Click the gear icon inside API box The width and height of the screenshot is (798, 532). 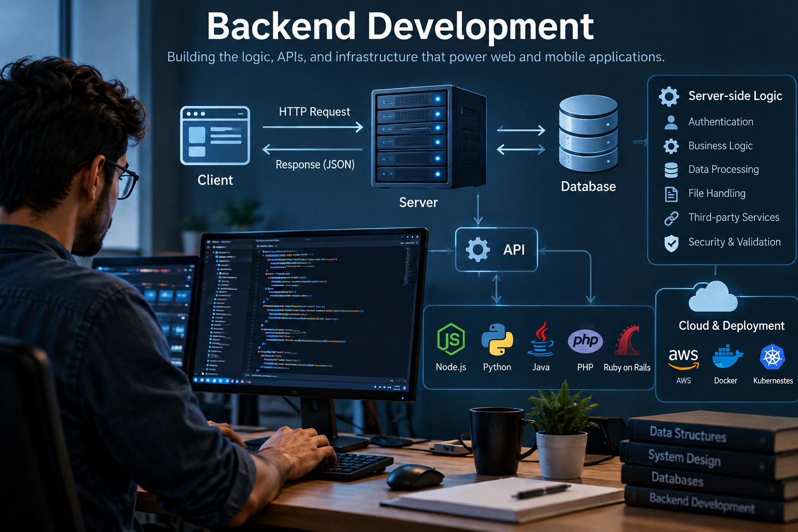click(477, 249)
